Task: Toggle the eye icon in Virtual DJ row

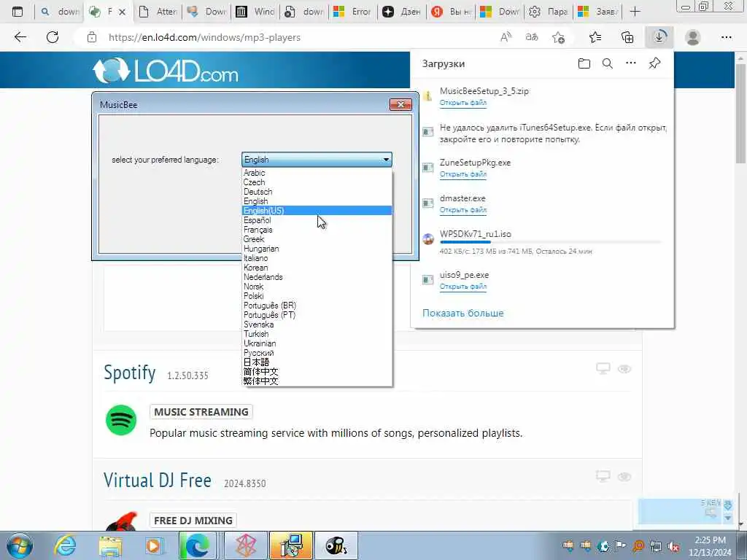Action: [624, 477]
